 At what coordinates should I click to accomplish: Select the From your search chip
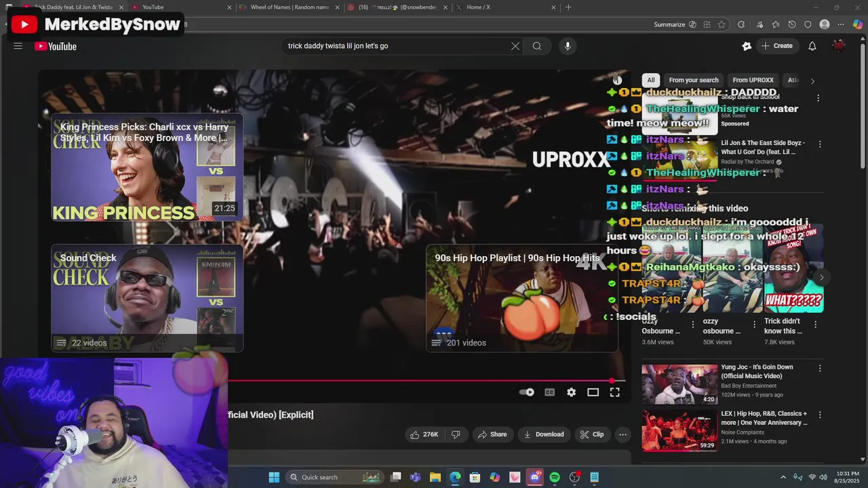pos(693,80)
